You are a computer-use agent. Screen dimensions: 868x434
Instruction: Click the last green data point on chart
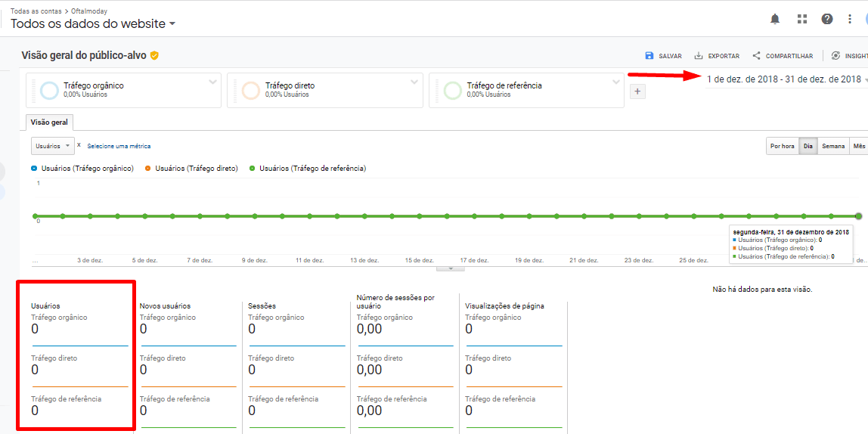click(858, 216)
